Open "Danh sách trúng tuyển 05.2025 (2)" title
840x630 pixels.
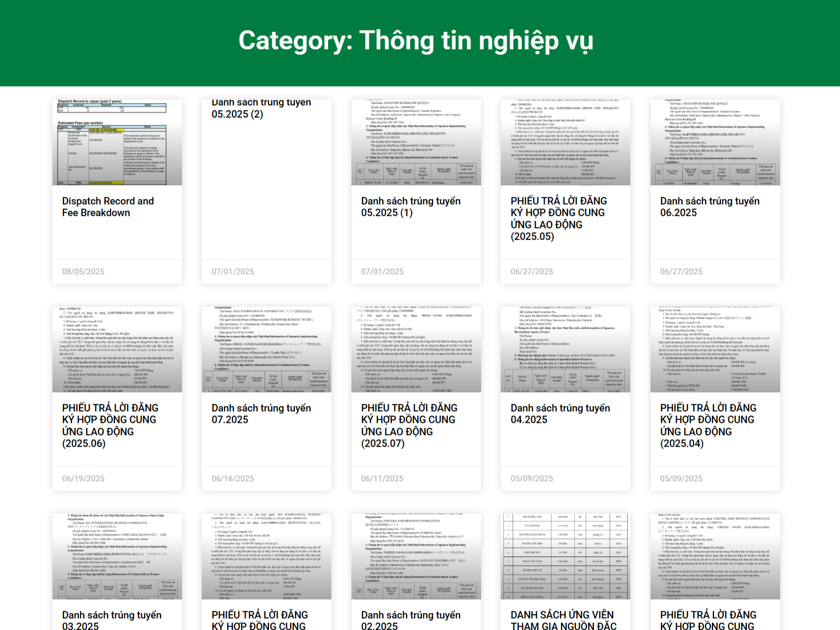[261, 109]
